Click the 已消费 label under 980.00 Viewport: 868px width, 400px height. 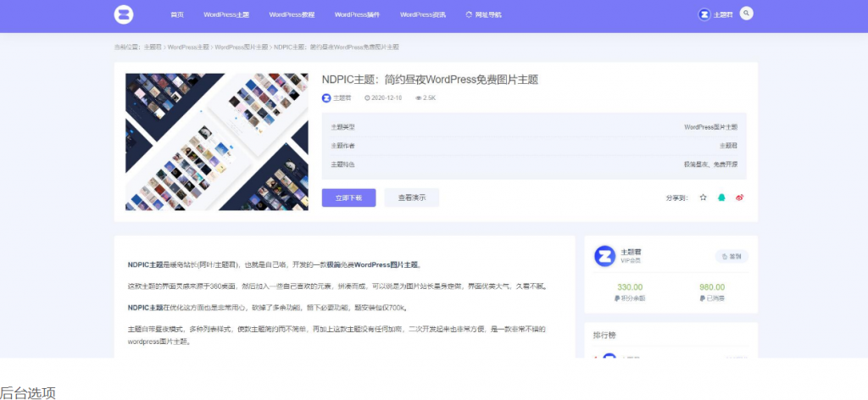pyautogui.click(x=712, y=299)
